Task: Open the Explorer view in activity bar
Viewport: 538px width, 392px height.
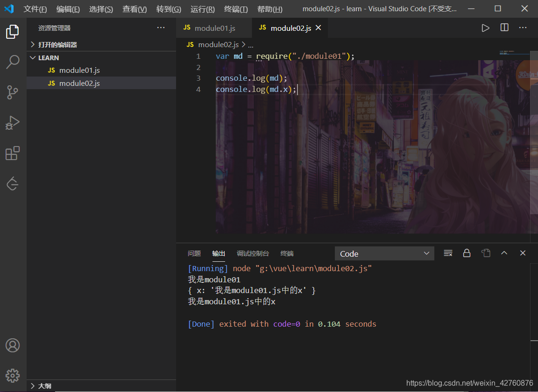Action: (13, 32)
